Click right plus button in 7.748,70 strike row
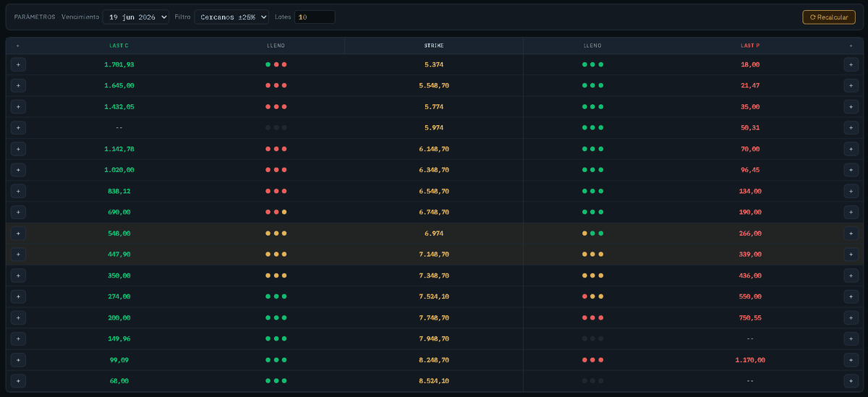868x397 pixels. tap(850, 317)
